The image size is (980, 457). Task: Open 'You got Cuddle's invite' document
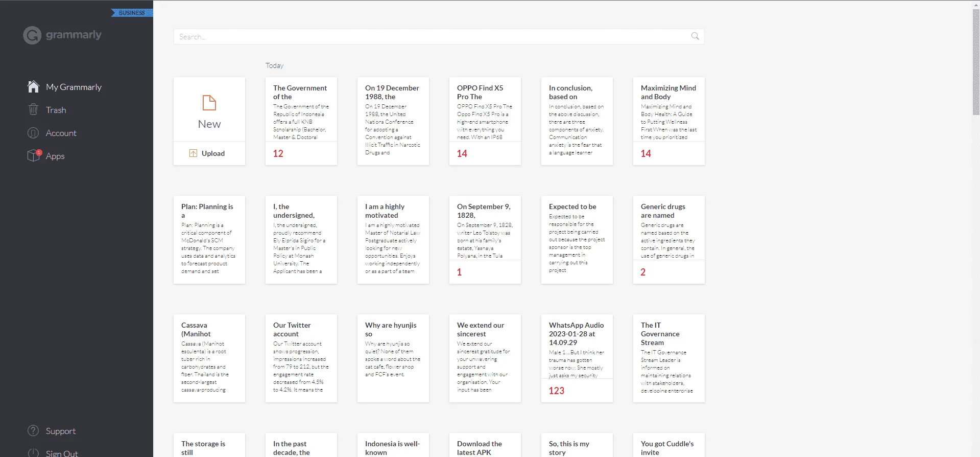[669, 445]
